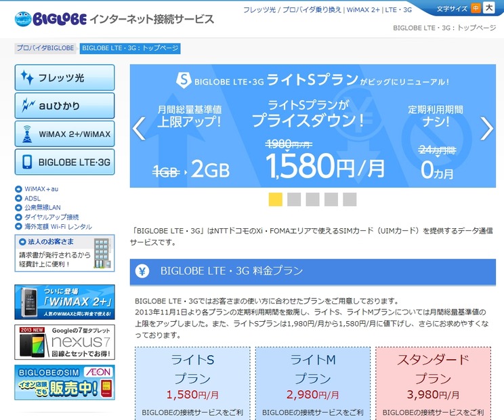Click the BIGLOBE LTE・3G 料金プラン heading
This screenshot has width=504, height=420.
click(x=232, y=271)
